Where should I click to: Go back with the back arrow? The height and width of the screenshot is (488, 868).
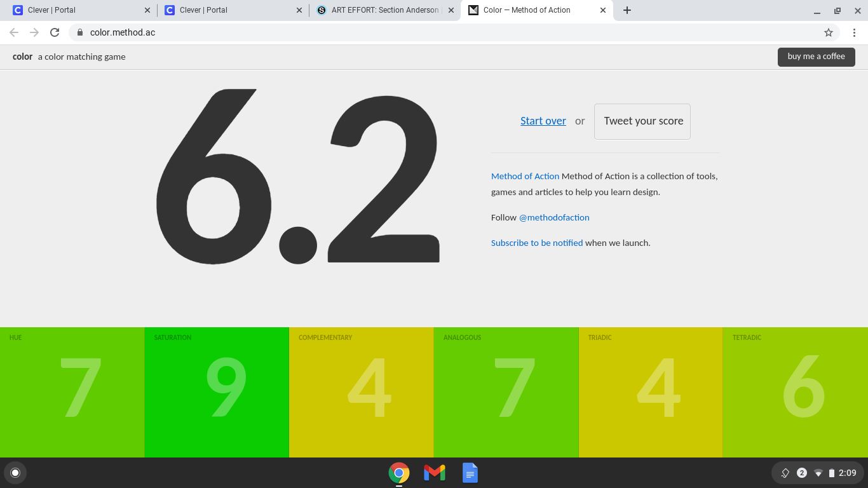pos(14,32)
